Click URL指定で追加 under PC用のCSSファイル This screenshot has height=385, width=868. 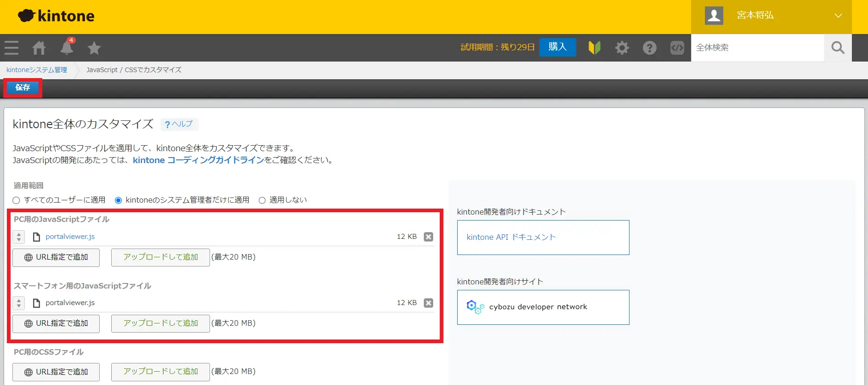(56, 372)
